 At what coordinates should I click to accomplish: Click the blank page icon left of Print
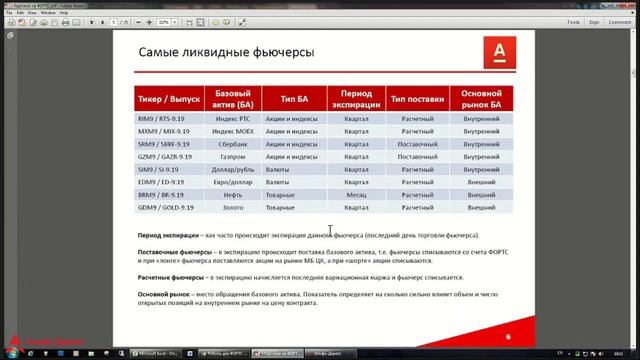55,22
